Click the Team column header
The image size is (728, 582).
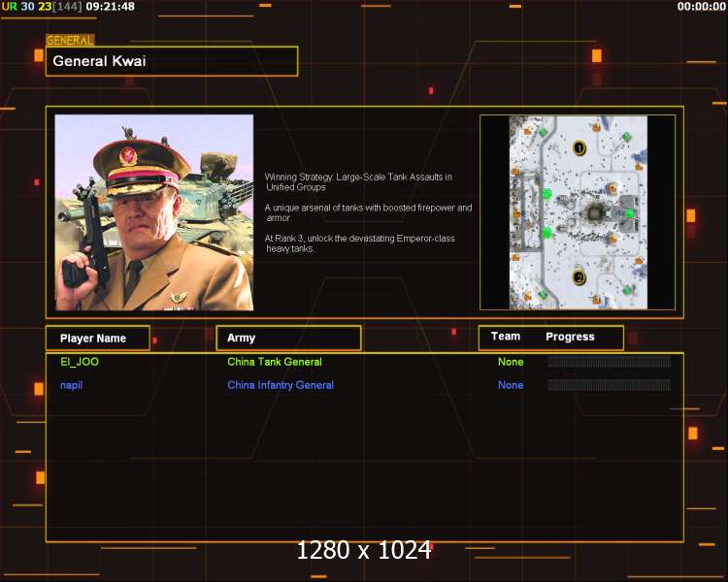click(x=506, y=337)
